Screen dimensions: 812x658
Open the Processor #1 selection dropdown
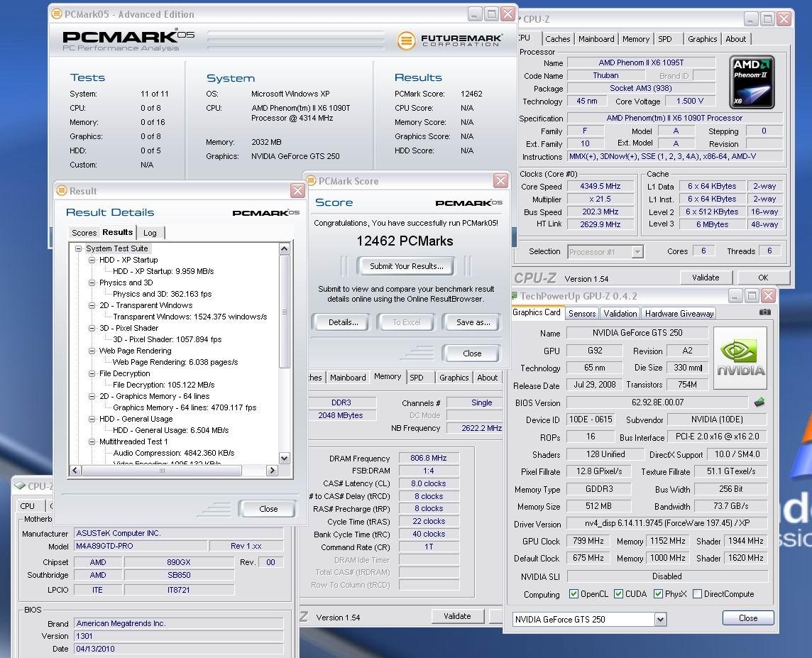(637, 251)
